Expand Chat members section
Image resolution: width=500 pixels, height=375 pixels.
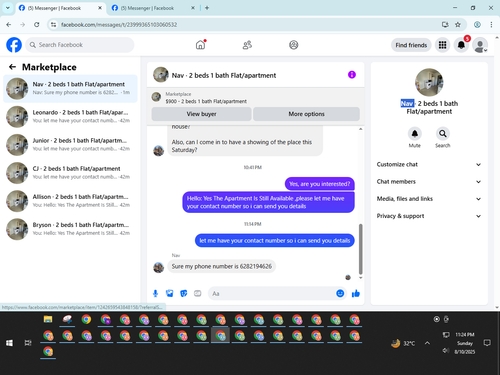pos(429,182)
